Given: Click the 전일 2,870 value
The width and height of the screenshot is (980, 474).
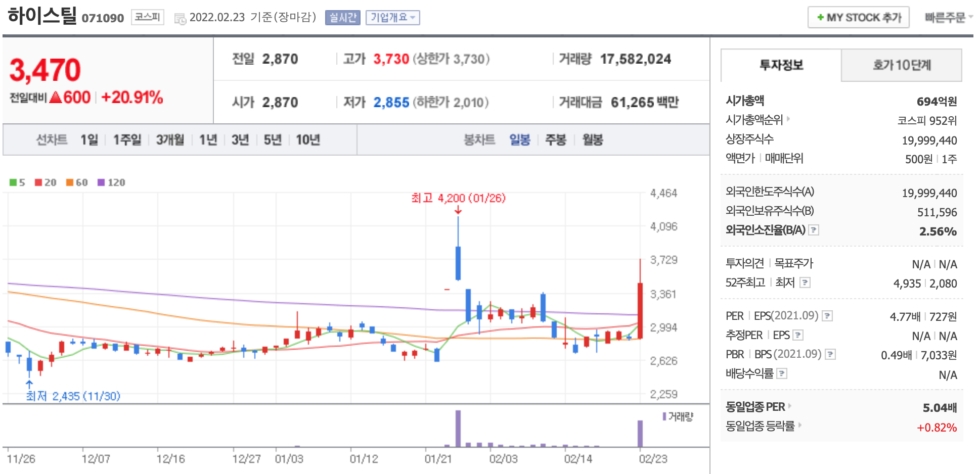Looking at the screenshot, I should (280, 59).
